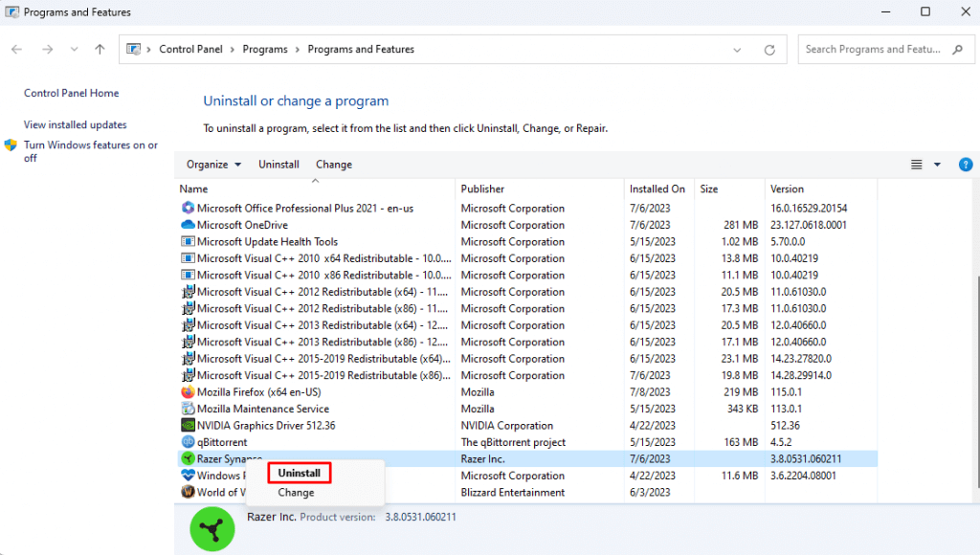Screen dimensions: 980x555
Task: Select Microsoft Office Professional Plus 2021 icon
Action: (188, 208)
